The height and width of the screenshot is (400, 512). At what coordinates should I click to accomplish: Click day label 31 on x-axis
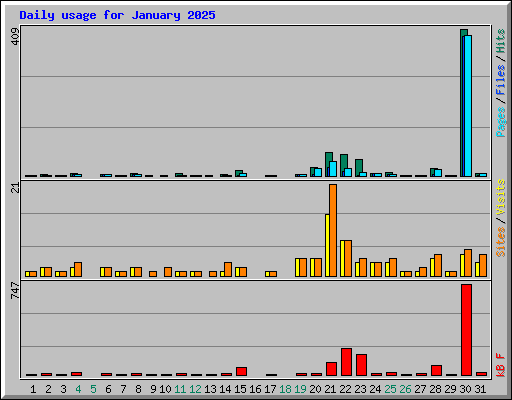[x=480, y=389]
